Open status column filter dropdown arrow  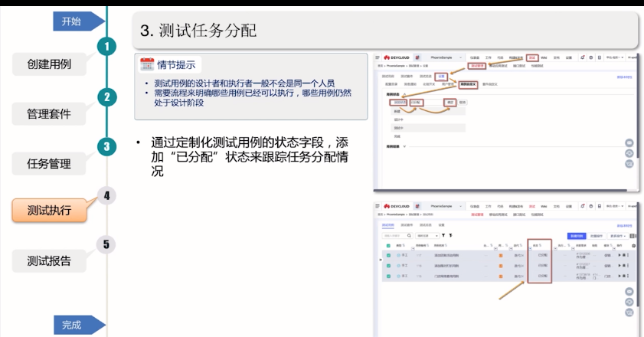pos(530,249)
